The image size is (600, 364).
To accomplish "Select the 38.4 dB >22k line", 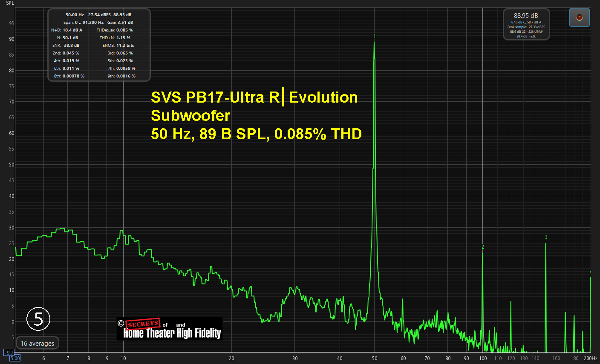I will pyautogui.click(x=526, y=37).
